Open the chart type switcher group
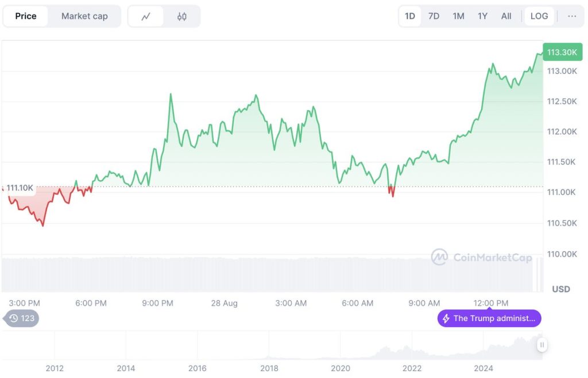Screen dimensions: 588x378 point(165,16)
